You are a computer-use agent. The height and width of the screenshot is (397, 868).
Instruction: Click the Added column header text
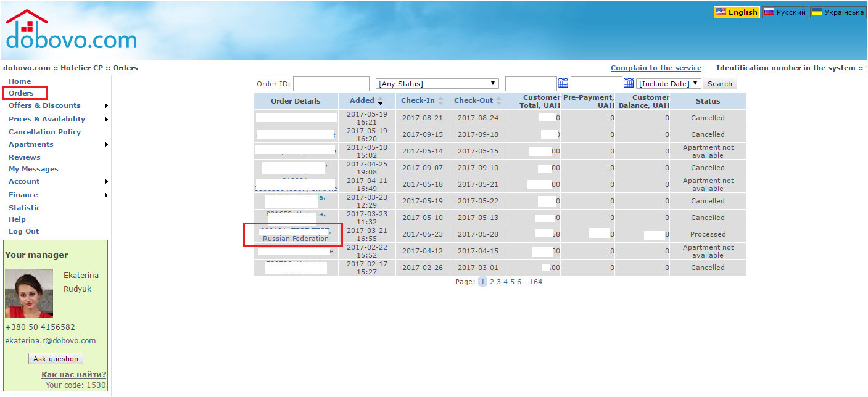(362, 100)
